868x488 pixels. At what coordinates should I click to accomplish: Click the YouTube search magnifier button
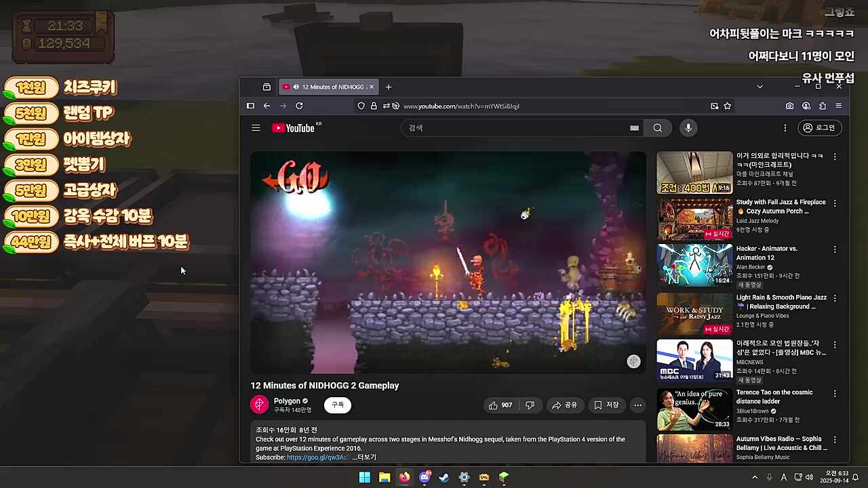pos(657,128)
